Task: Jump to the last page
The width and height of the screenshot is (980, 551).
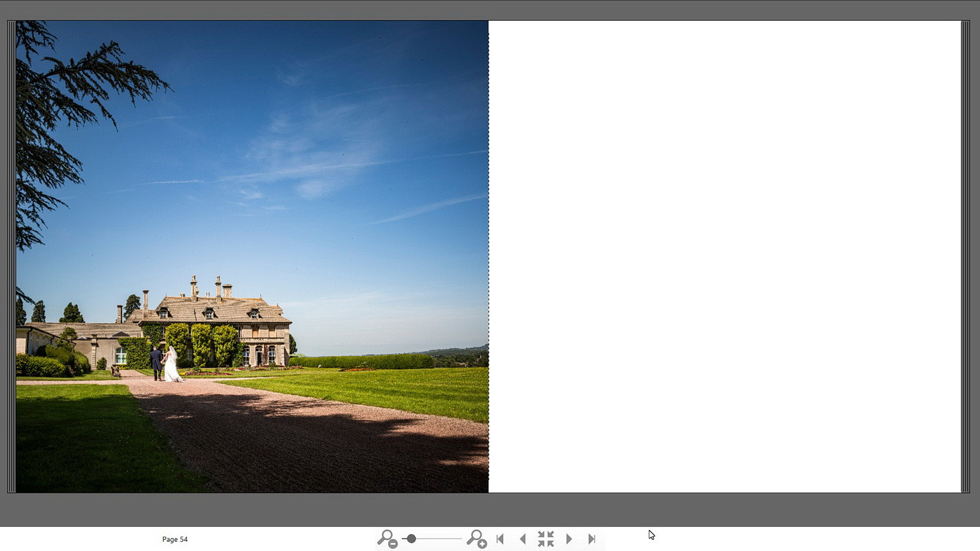Action: [x=592, y=539]
